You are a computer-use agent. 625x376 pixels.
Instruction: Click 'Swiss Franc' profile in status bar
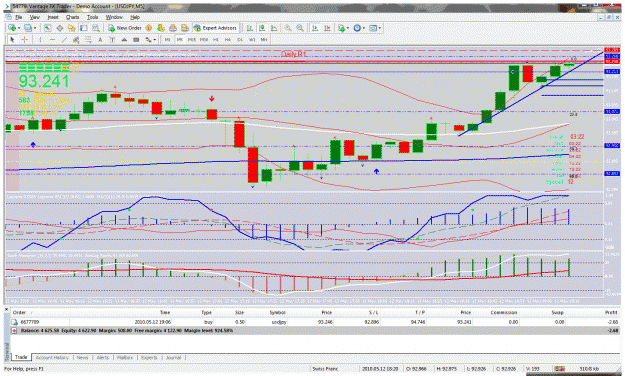325,369
